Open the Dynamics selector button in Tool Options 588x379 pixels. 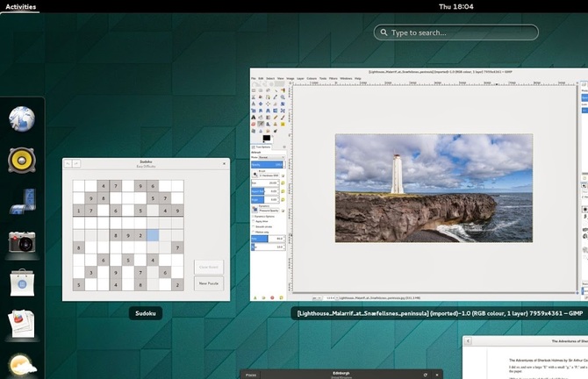pyautogui.click(x=255, y=209)
